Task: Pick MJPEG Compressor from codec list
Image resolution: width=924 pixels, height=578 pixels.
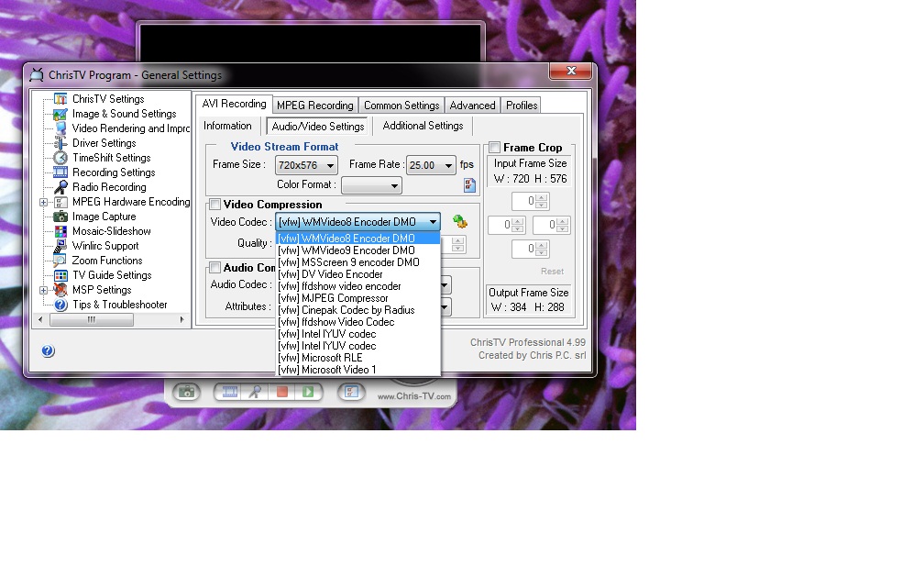Action: click(358, 298)
